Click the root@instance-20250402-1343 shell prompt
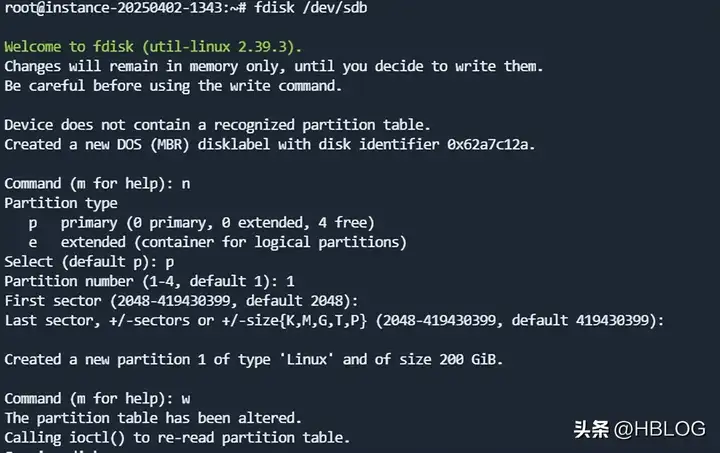This screenshot has width=720, height=453. 125,8
